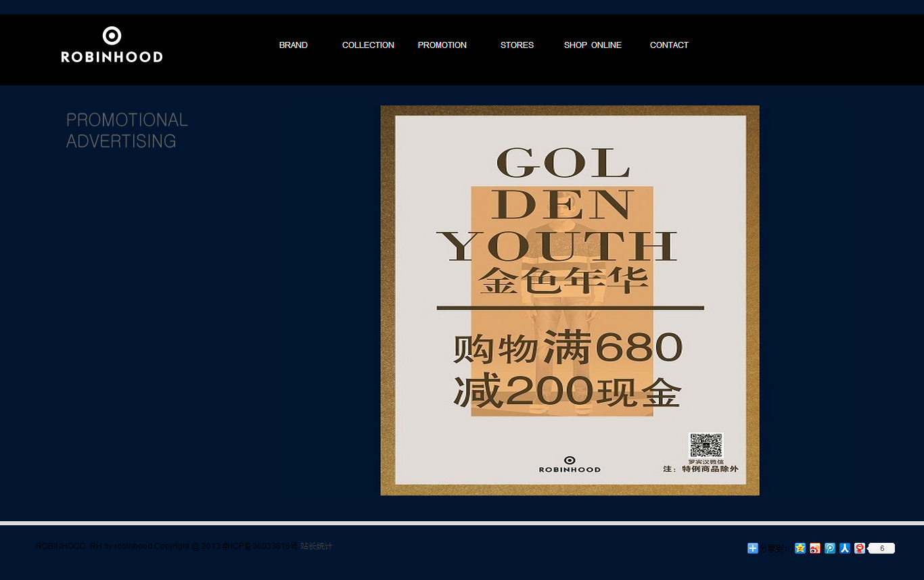Share to QZone via yellow star icon
The width and height of the screenshot is (924, 580).
(x=800, y=548)
